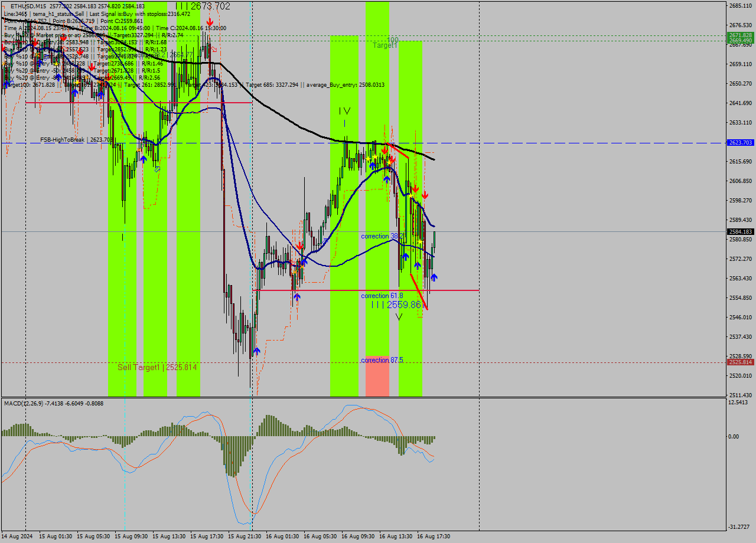Screen dimensions: 756x543
Task: Select the 'FSB-HighToBreak | 2623.703' label
Action: tap(76, 140)
